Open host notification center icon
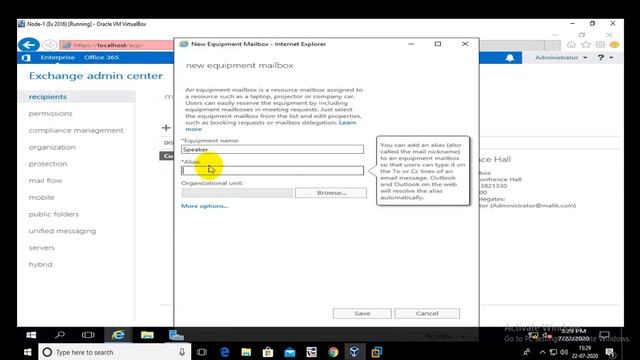This screenshot has height=360, width=640. (610, 352)
